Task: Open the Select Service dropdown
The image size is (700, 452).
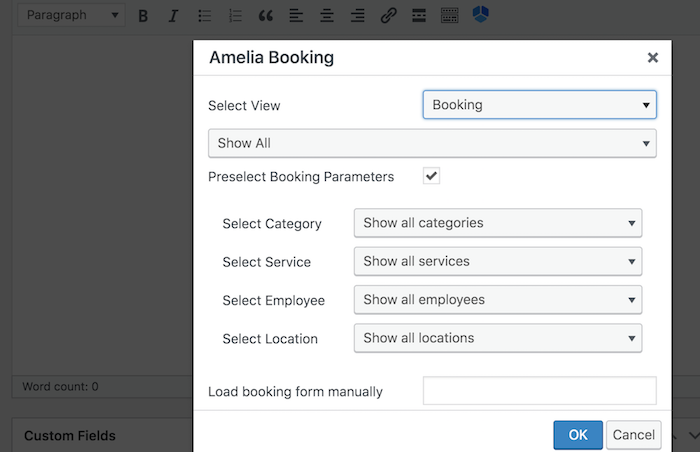Action: 497,262
